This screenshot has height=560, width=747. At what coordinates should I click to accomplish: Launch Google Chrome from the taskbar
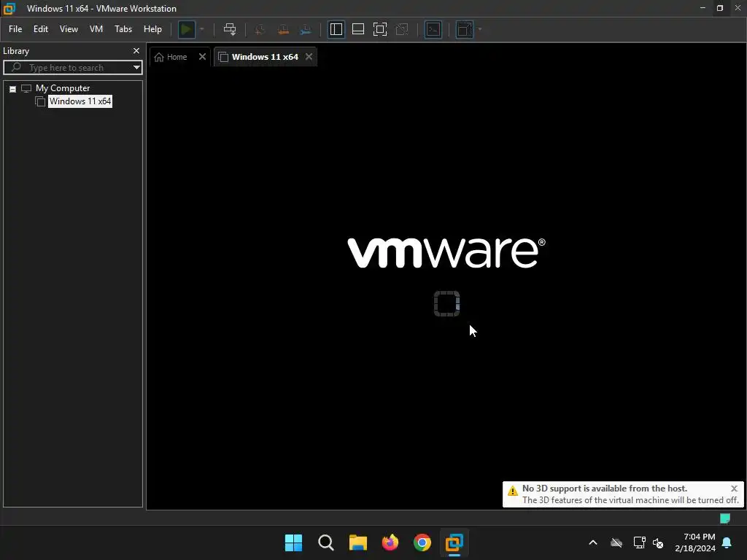point(422,542)
